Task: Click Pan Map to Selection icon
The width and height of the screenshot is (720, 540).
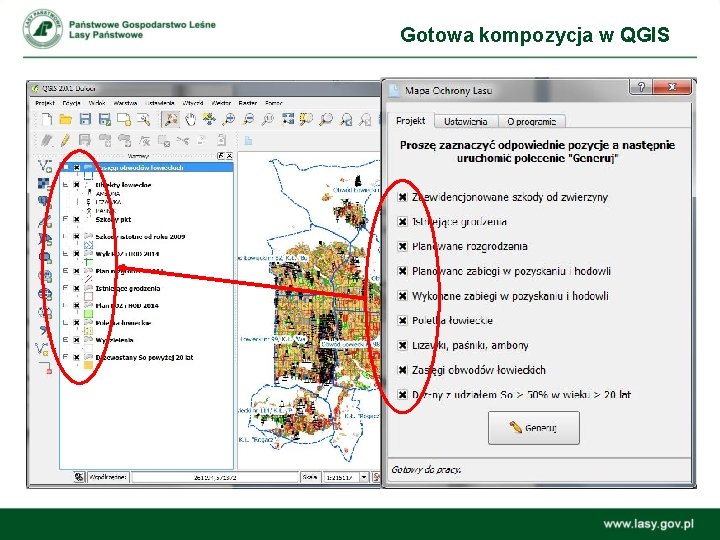Action: click(x=209, y=119)
